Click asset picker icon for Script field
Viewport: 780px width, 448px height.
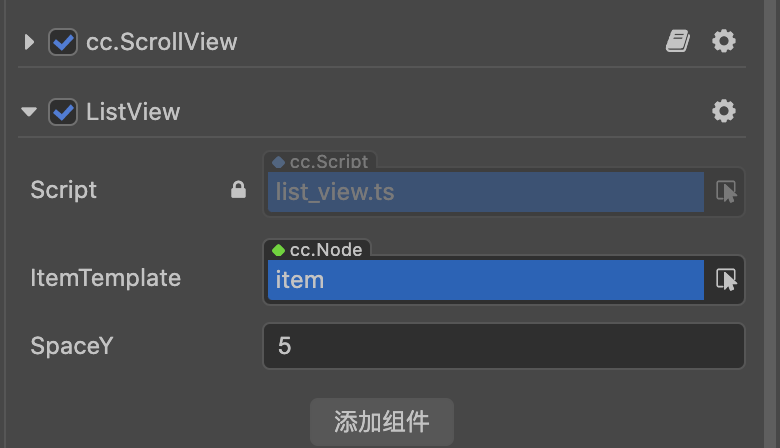(726, 192)
